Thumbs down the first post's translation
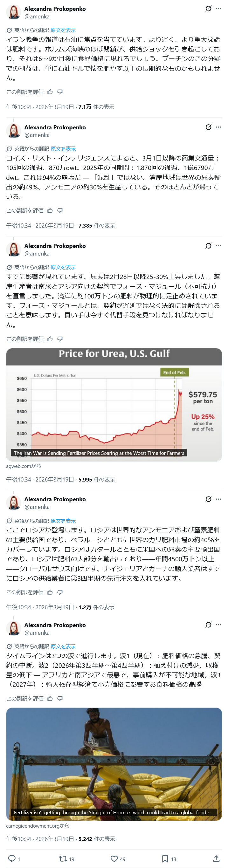The width and height of the screenshot is (228, 868). 60,92
